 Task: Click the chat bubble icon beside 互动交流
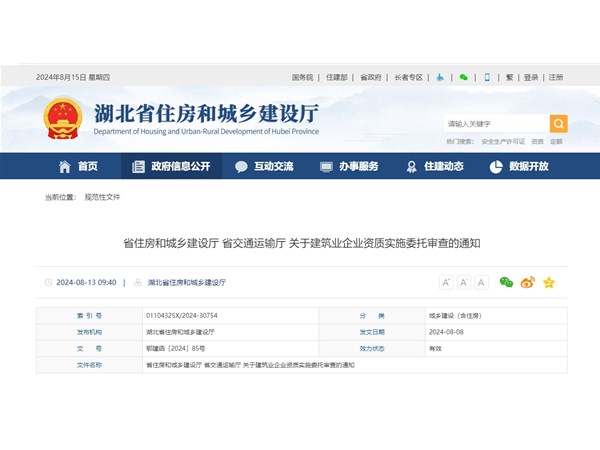tap(241, 166)
